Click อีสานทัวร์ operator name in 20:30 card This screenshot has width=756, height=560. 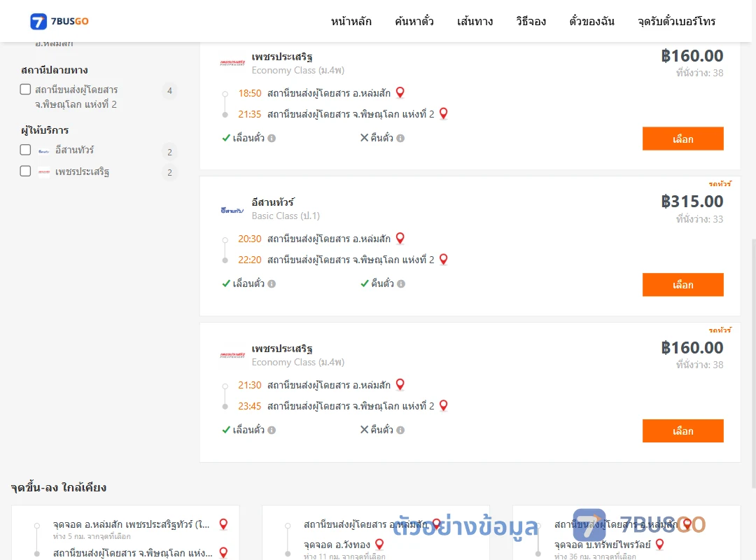pos(273,202)
